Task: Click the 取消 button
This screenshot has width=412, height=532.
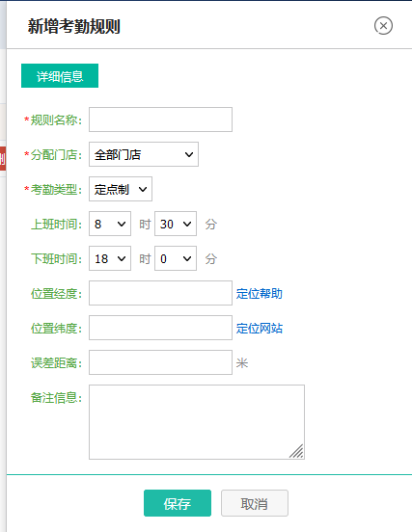Action: 255,503
